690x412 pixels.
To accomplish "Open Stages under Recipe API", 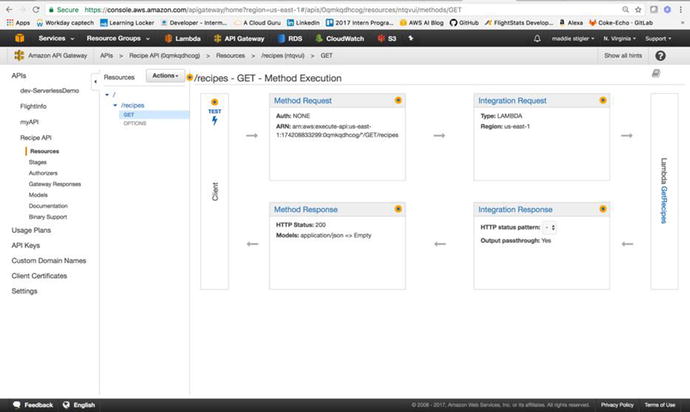I will click(x=40, y=160).
